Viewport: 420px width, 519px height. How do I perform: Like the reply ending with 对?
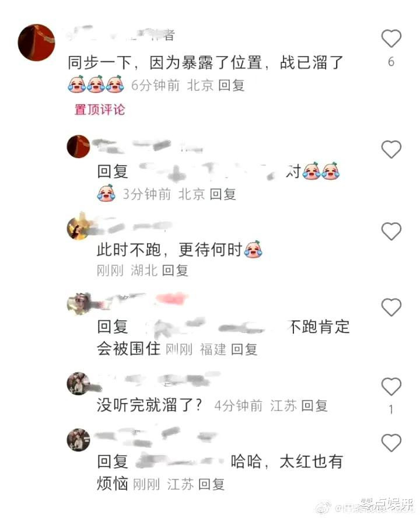[x=391, y=149]
